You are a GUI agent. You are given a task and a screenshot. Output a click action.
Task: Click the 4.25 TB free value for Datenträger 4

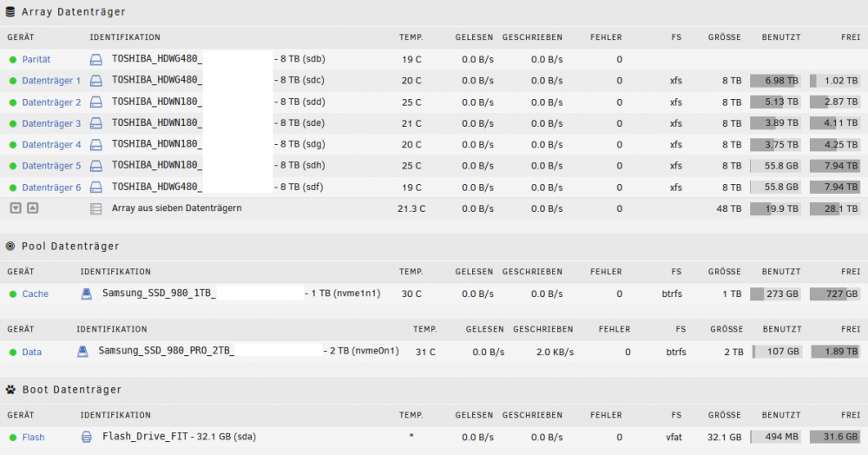click(841, 145)
